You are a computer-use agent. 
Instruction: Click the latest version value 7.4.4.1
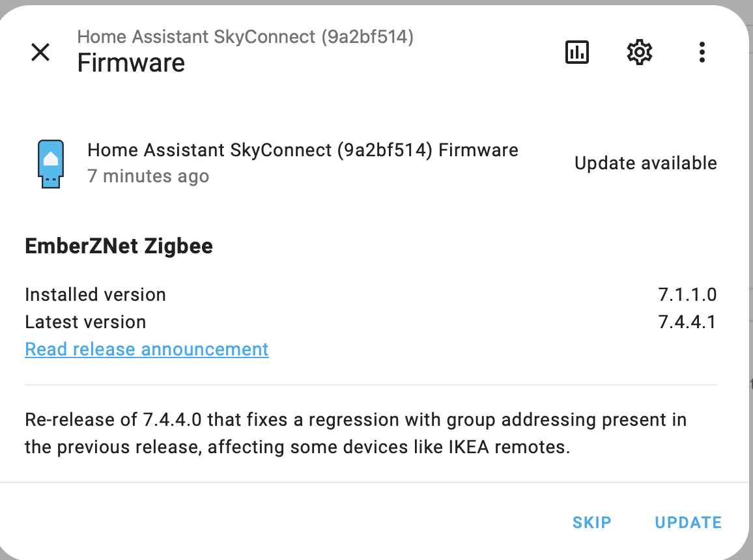687,322
